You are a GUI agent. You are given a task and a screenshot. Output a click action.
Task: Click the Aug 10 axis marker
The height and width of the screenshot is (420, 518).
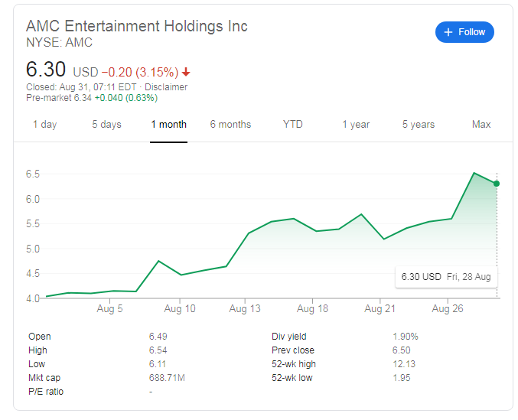coord(180,309)
